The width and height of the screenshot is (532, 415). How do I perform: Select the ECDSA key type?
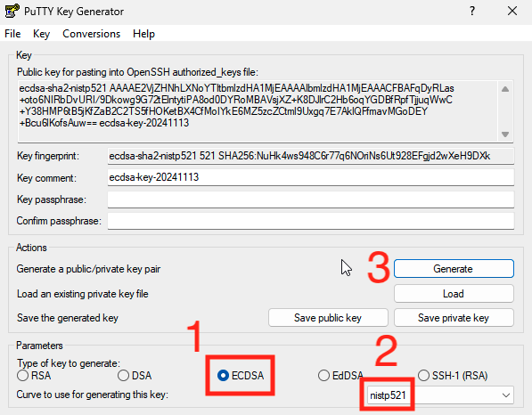(x=241, y=376)
